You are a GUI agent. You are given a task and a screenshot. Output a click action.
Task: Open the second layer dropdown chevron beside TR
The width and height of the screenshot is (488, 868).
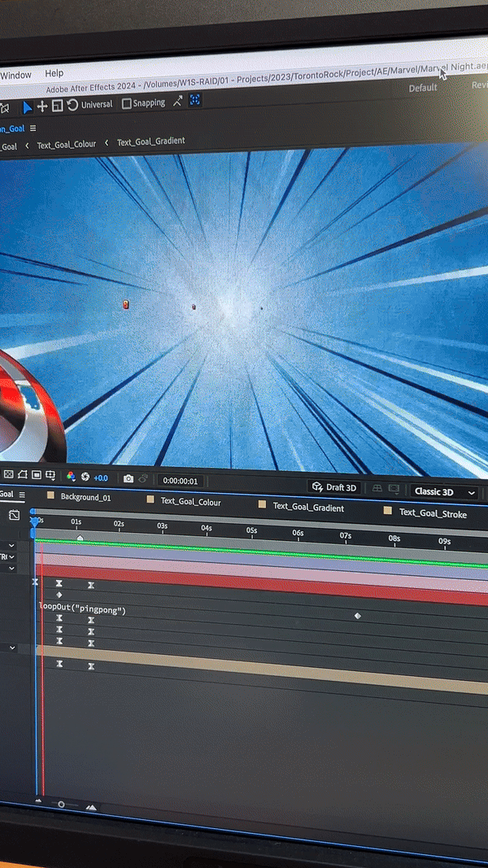[x=11, y=557]
